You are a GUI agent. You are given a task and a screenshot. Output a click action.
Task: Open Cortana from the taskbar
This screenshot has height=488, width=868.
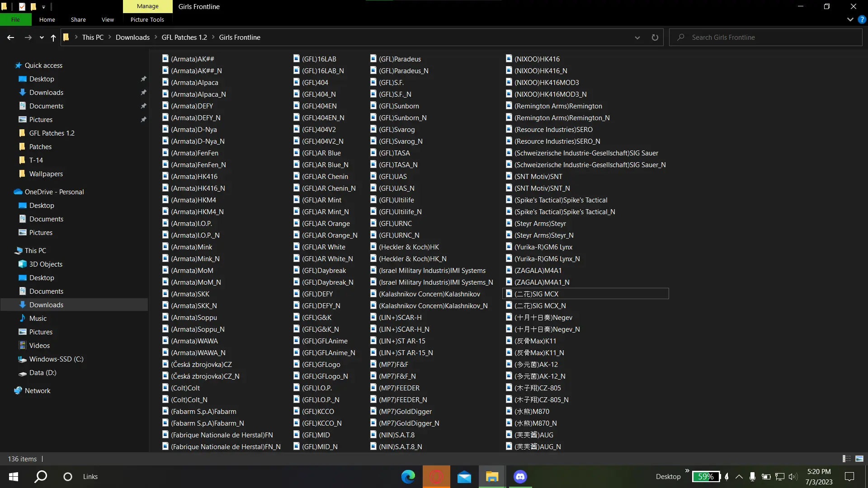click(x=68, y=477)
